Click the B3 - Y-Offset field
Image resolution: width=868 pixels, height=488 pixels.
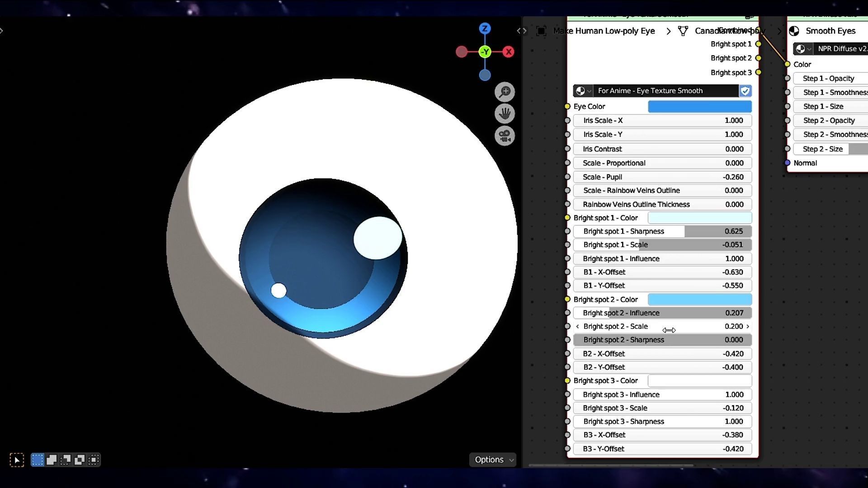click(x=663, y=449)
